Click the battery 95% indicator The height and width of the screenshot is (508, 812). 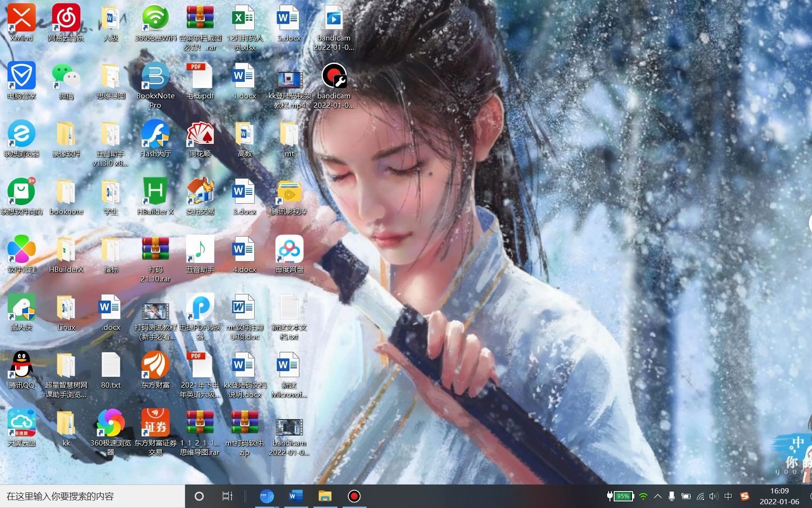pos(620,496)
